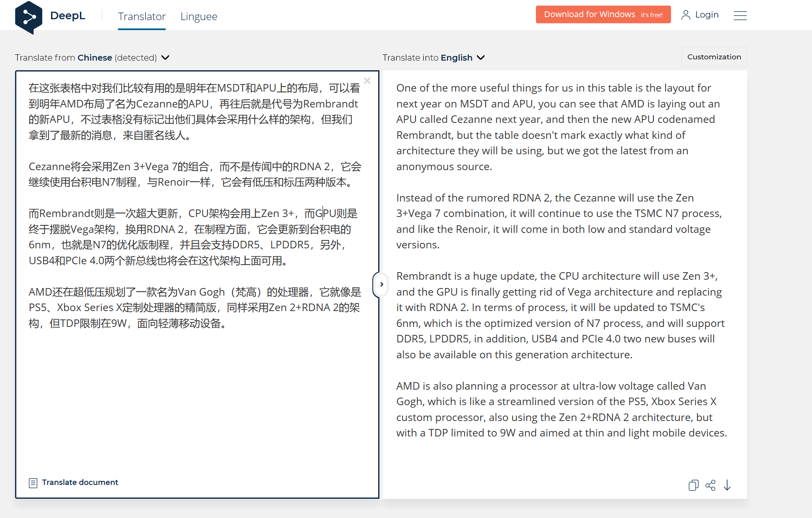Click Download for Windows button
Screen dimensions: 812x518
pyautogui.click(x=603, y=15)
